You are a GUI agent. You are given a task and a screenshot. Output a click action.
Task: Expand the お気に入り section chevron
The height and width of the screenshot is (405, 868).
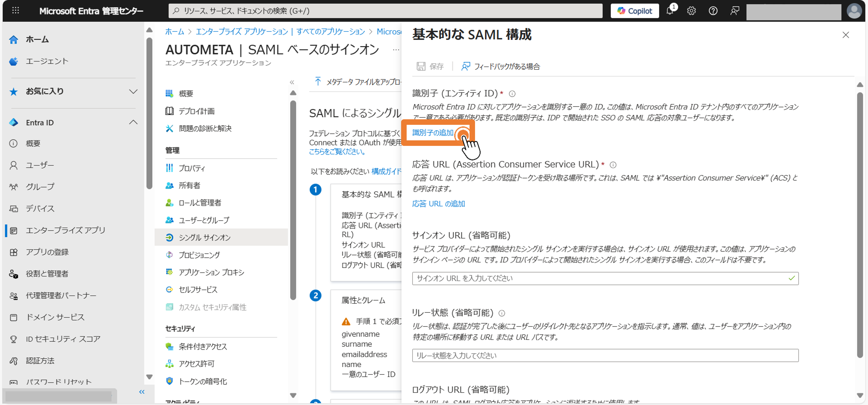pos(133,91)
